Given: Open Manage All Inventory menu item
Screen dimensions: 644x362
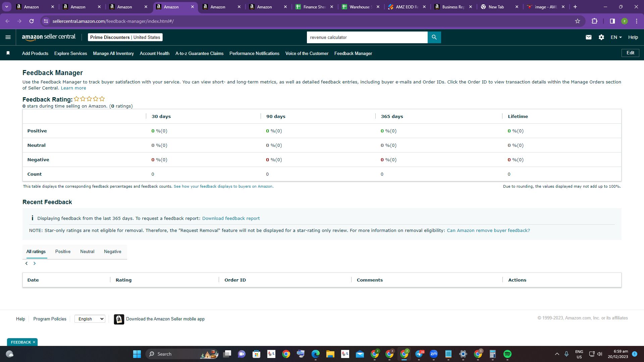Looking at the screenshot, I should click(x=113, y=53).
